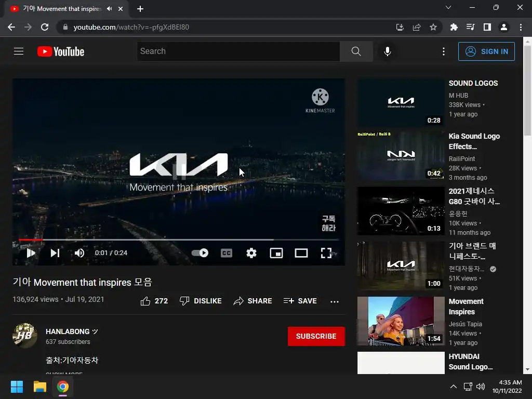
Task: Click the 0:42 RailiPoint thumbnail
Action: coord(401,156)
